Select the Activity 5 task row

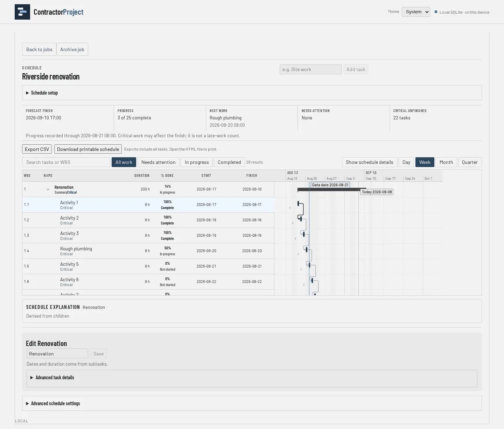point(148,267)
